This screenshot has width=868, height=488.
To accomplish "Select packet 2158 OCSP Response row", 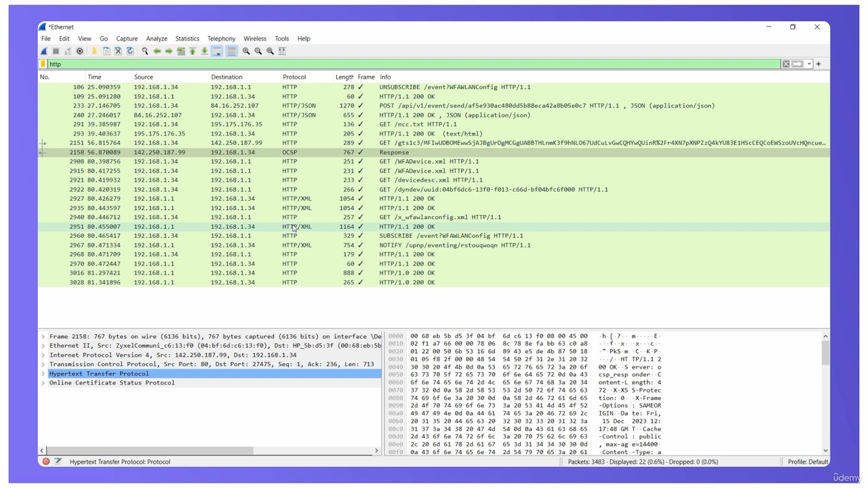I will pyautogui.click(x=434, y=152).
